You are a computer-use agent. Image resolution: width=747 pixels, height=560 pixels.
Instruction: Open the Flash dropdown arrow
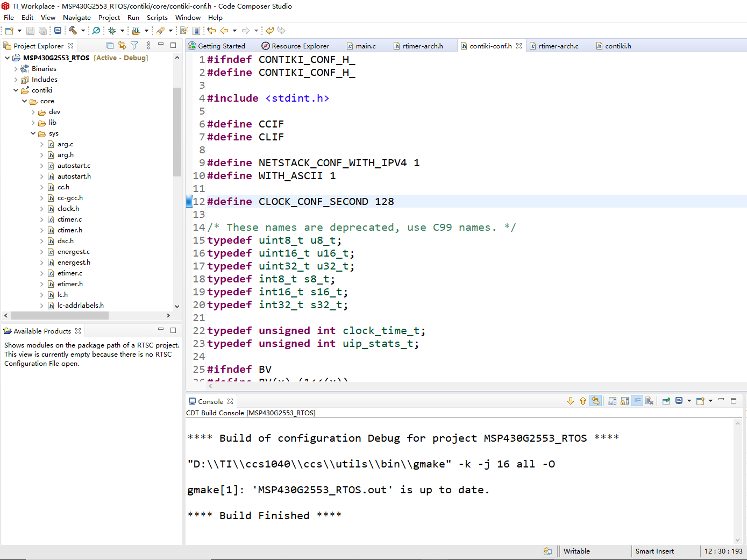(x=146, y=31)
